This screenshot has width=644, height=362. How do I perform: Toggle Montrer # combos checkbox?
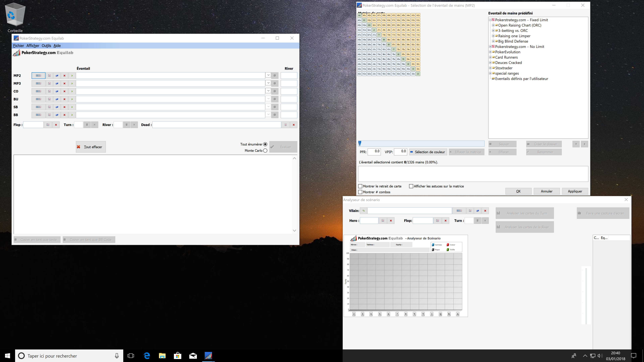(x=360, y=192)
